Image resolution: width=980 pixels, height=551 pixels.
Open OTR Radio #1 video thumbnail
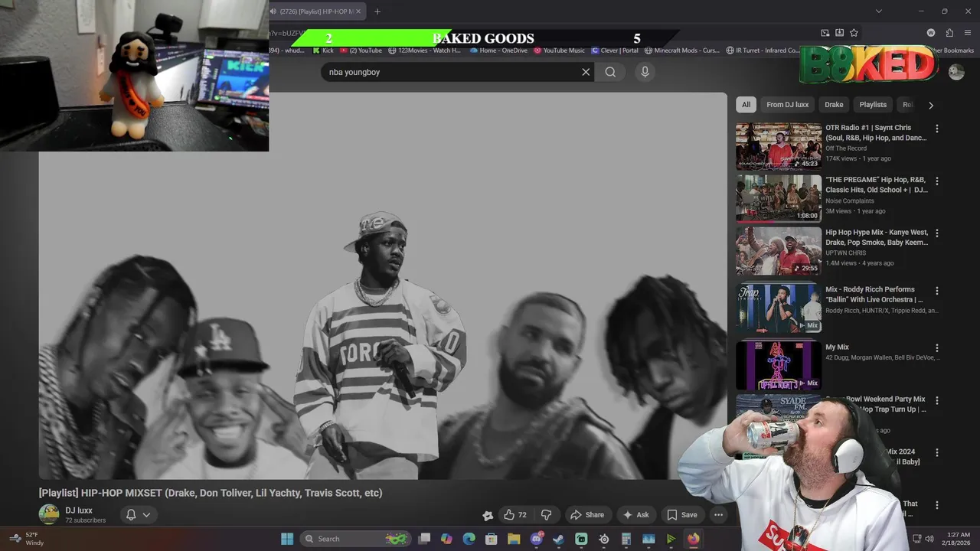tap(779, 147)
